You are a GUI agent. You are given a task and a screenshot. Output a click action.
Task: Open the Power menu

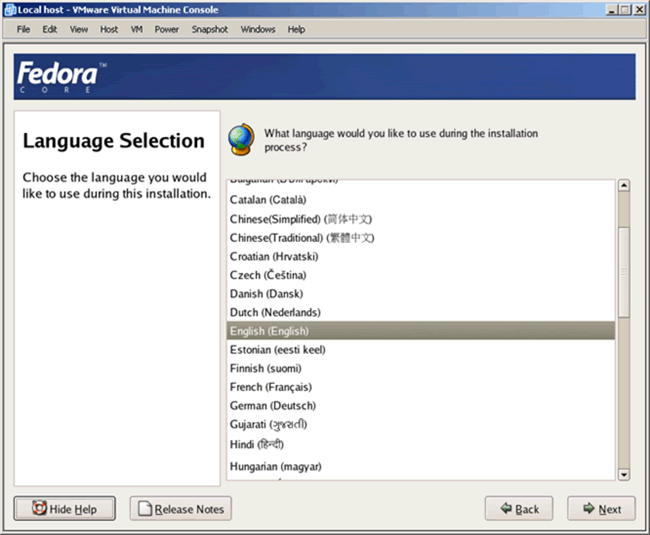pos(166,29)
